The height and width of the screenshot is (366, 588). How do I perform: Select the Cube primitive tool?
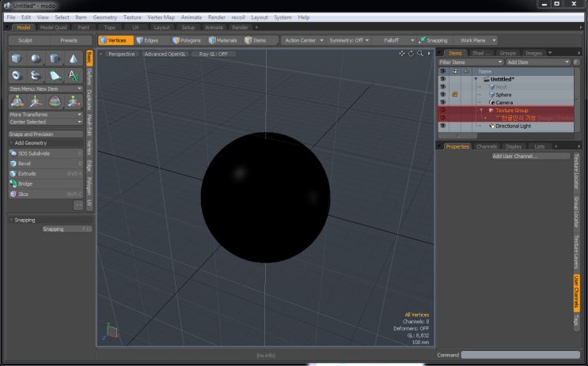[x=17, y=58]
